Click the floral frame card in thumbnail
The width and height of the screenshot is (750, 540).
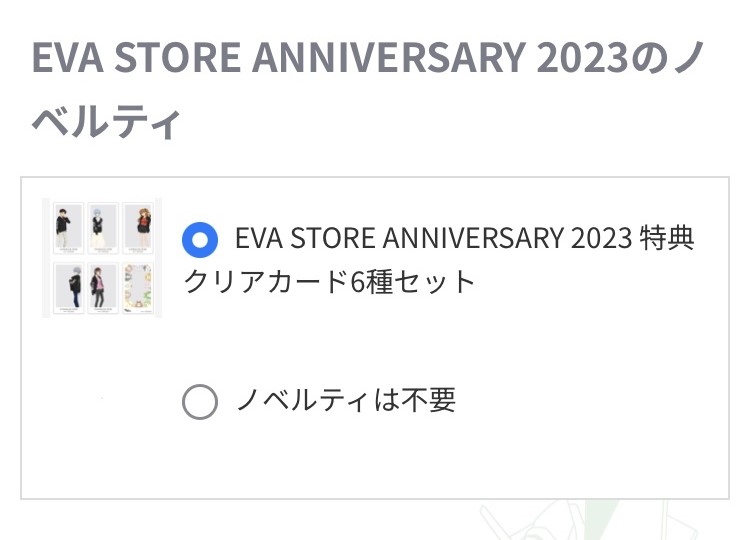pyautogui.click(x=138, y=288)
